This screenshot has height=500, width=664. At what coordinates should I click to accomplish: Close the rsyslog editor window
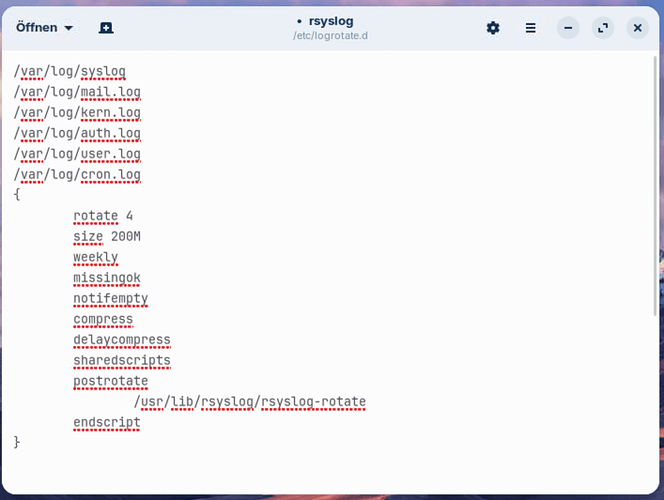(x=637, y=28)
